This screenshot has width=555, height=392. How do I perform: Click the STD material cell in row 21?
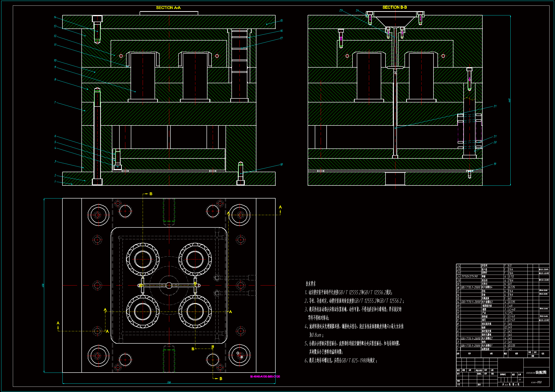coord(511,277)
